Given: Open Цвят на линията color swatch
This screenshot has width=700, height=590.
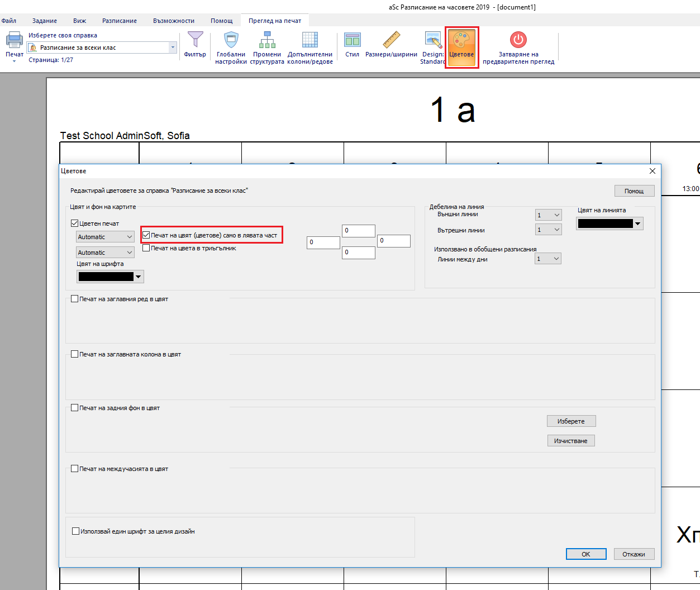Looking at the screenshot, I should [x=609, y=223].
